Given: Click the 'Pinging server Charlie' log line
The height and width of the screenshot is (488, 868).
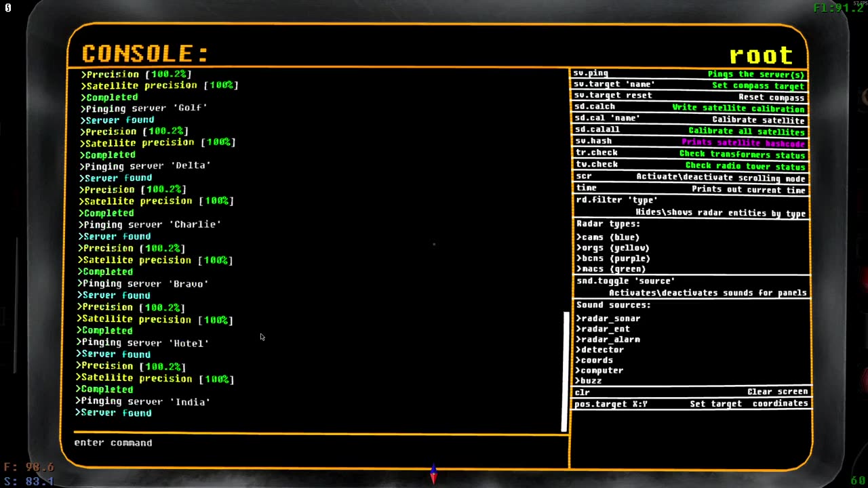Looking at the screenshot, I should point(150,225).
